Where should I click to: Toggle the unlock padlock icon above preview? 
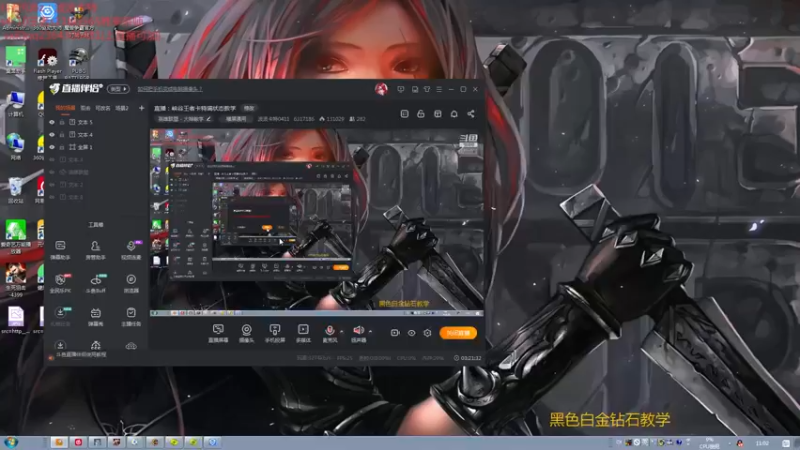point(421,114)
